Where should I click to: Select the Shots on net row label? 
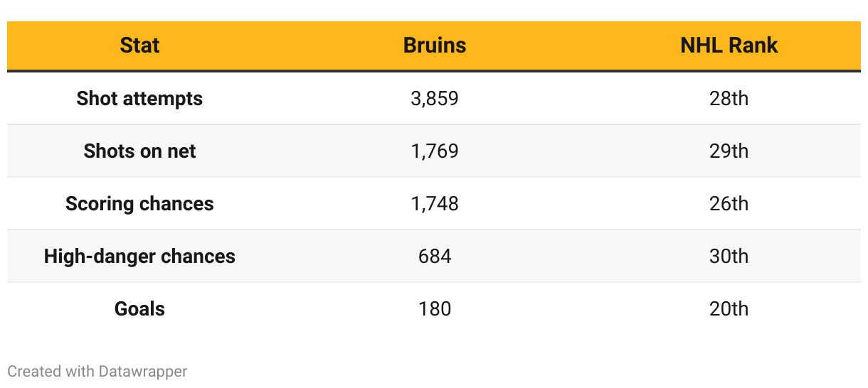click(139, 151)
